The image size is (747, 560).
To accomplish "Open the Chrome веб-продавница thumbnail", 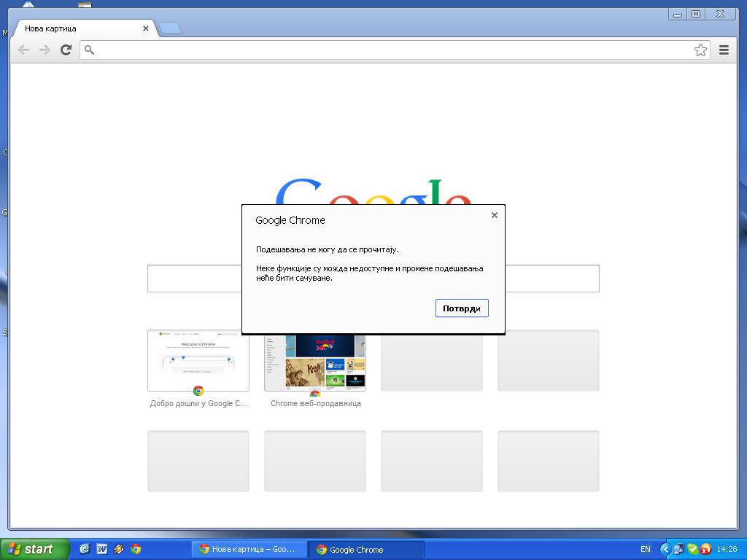I will pos(315,362).
